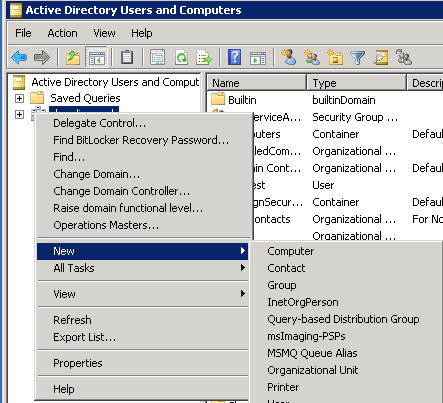Create a new organizational unit toolbar icon
Image resolution: width=443 pixels, height=403 pixels.
click(x=335, y=57)
